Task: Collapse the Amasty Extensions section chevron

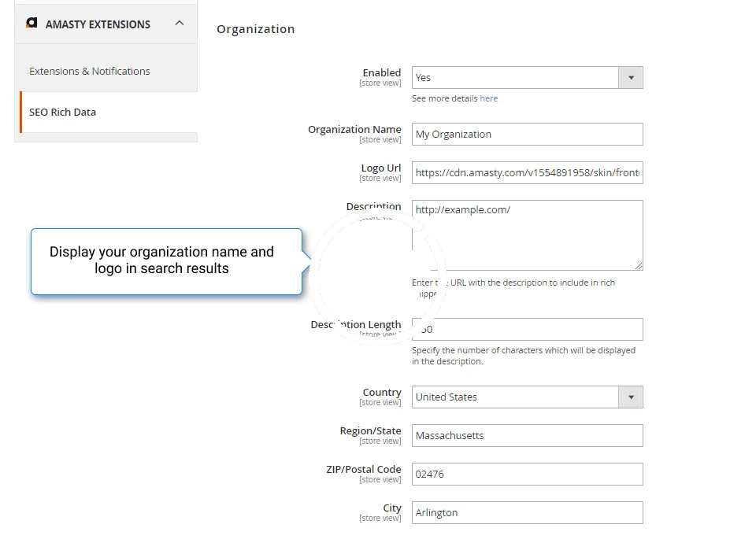Action: 180,24
